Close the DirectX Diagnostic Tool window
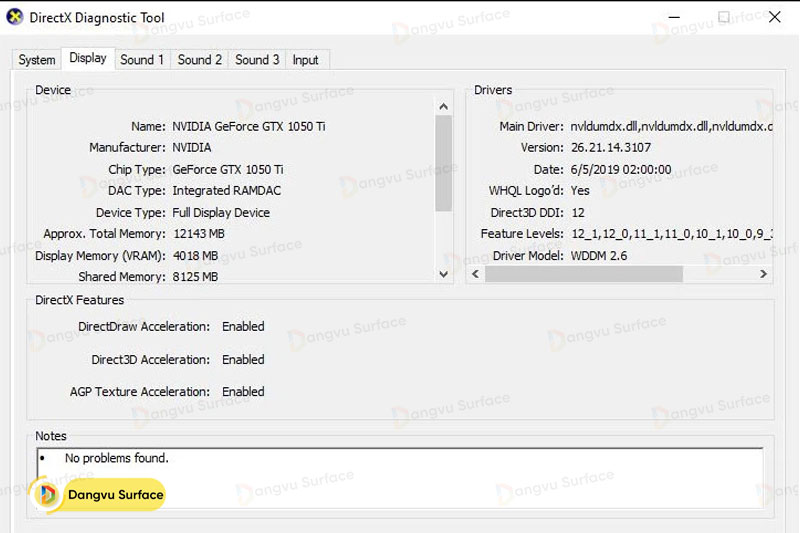 (774, 17)
